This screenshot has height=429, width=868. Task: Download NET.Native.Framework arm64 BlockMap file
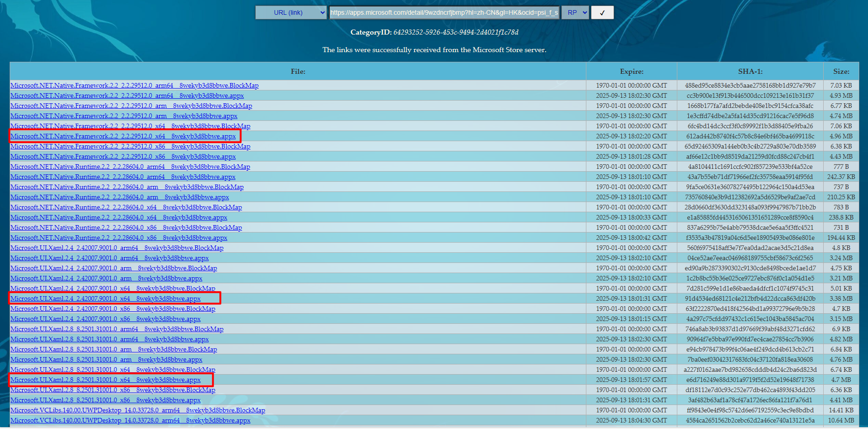tap(134, 85)
